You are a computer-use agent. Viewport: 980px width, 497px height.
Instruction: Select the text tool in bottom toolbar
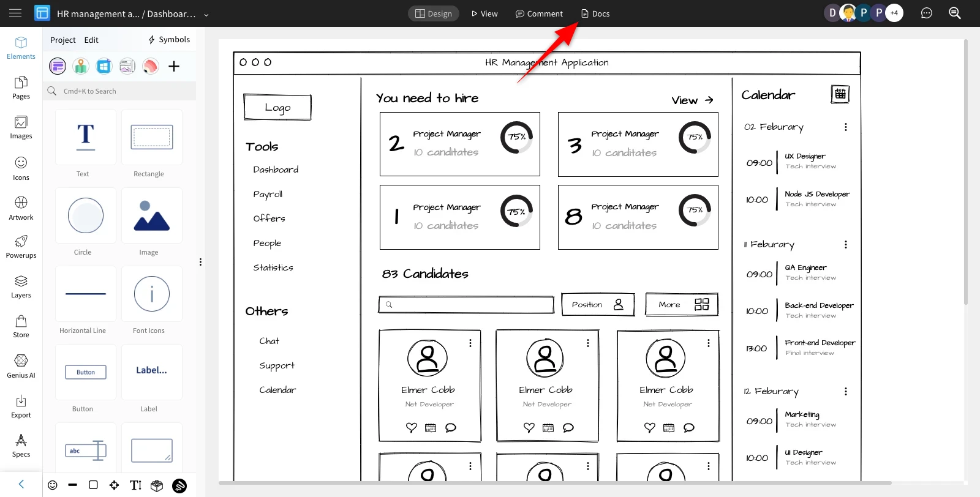click(135, 485)
